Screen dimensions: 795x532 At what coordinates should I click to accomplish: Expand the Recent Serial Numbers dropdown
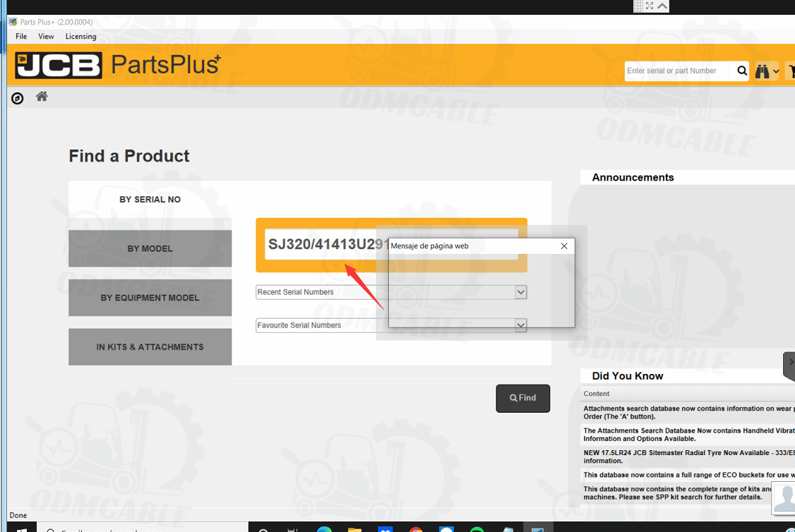pyautogui.click(x=520, y=292)
